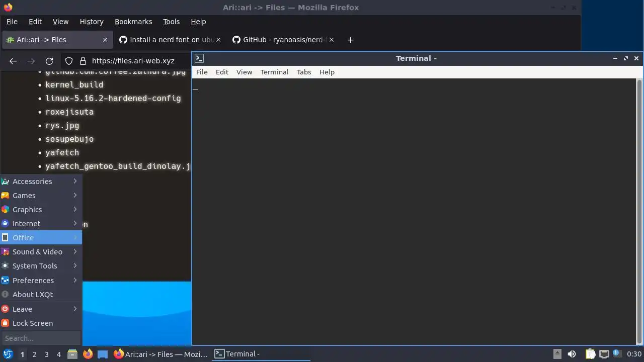The image size is (644, 362).
Task: Expand the Games submenu arrow
Action: 75,195
